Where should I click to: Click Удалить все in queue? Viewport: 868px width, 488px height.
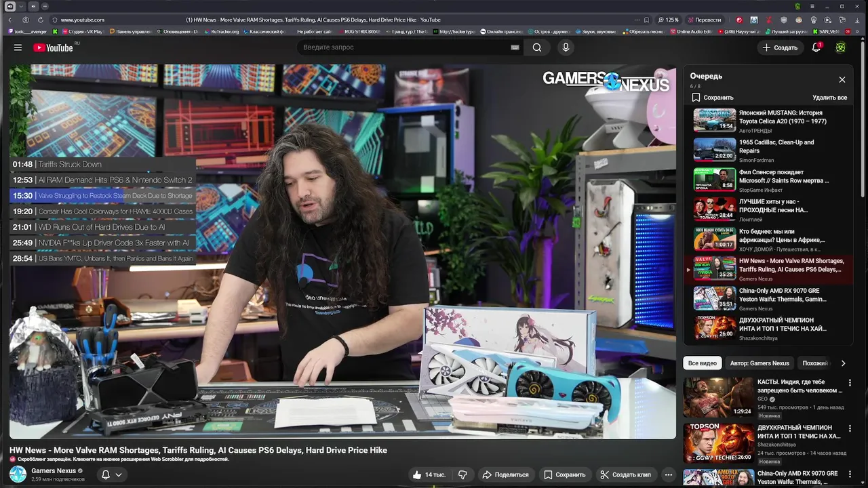pos(829,98)
